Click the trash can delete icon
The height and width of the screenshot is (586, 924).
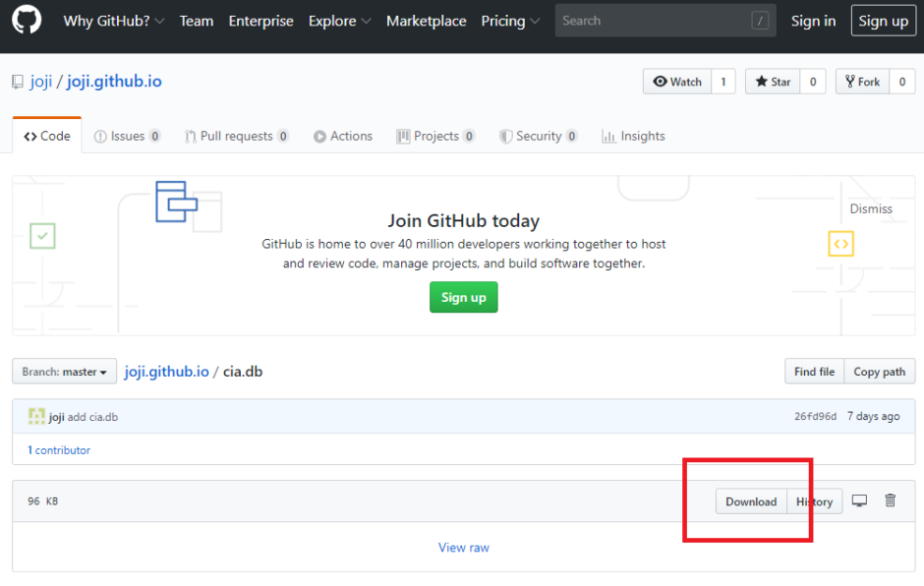[891, 500]
